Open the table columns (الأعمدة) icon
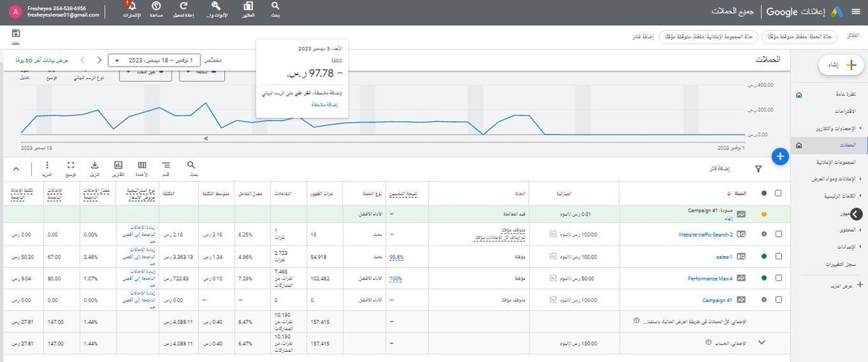868x362 pixels. point(142,166)
